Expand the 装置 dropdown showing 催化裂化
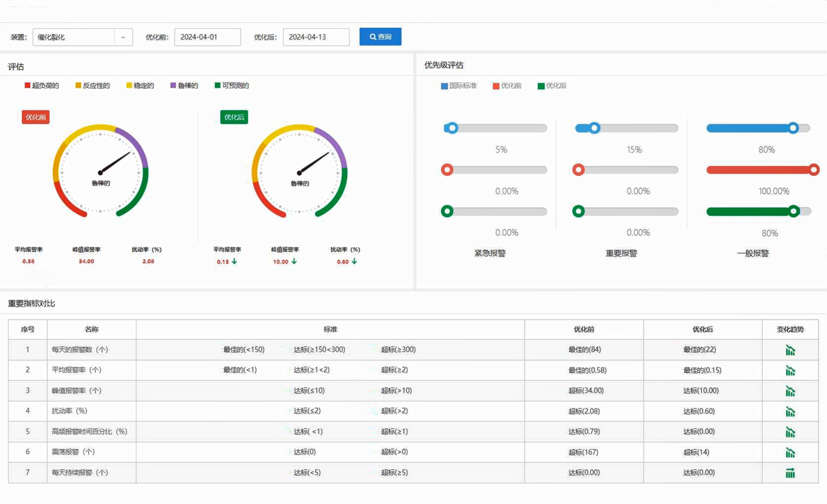Viewport: 827px width, 504px height. click(82, 37)
